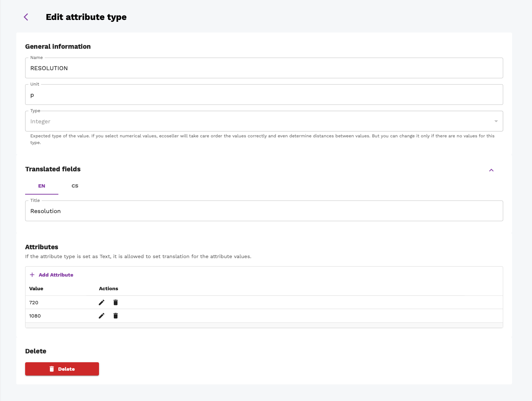Collapse the Translated fields section
The image size is (532, 401).
click(x=491, y=170)
